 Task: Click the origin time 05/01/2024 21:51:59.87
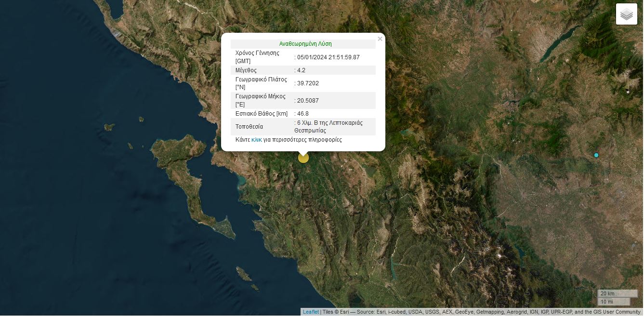[328, 57]
